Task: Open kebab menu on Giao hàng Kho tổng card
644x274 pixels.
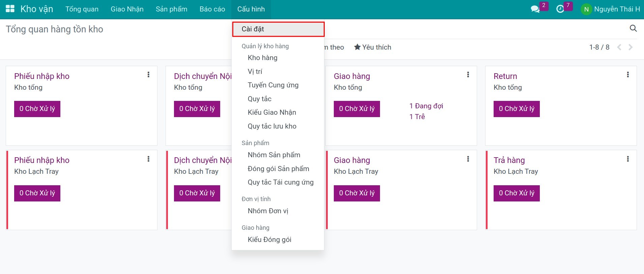Action: coord(468,75)
